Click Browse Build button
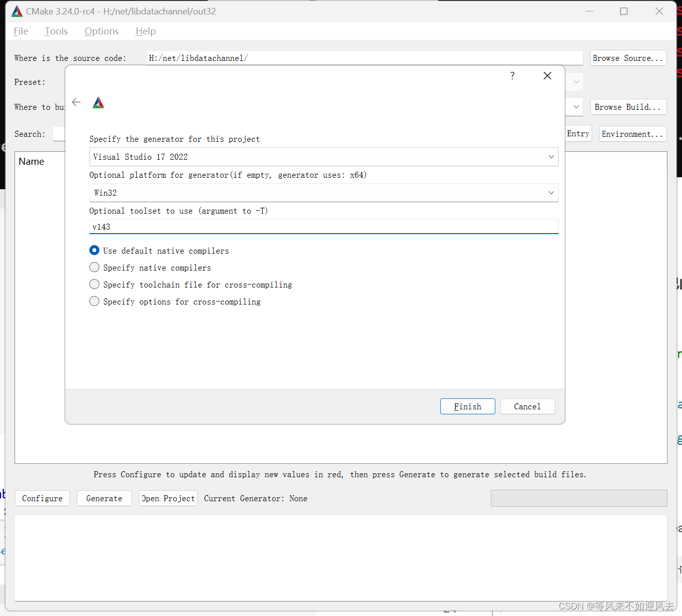Screen dimensions: 682x616 (628, 107)
